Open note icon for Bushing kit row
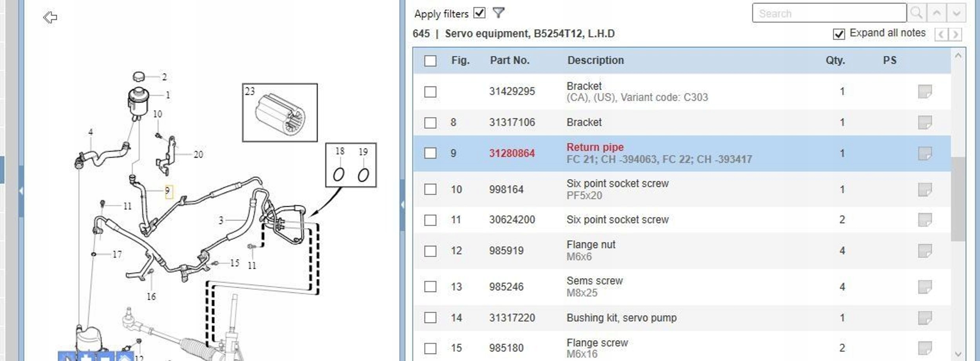Screen dimensions: 980x361 925,318
